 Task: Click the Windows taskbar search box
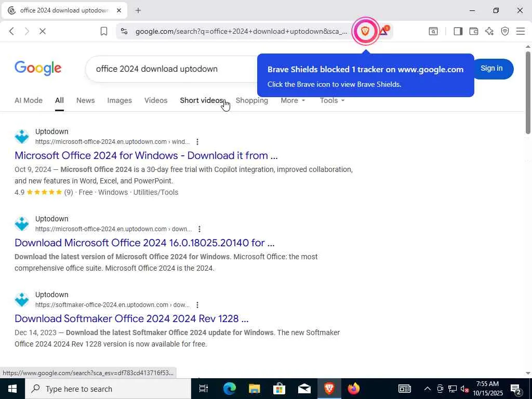[108, 389]
